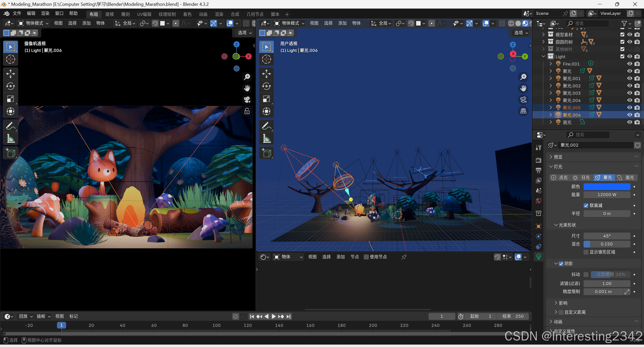Toggle camera view icon in left viewport
The image size is (644, 347).
[x=247, y=100]
